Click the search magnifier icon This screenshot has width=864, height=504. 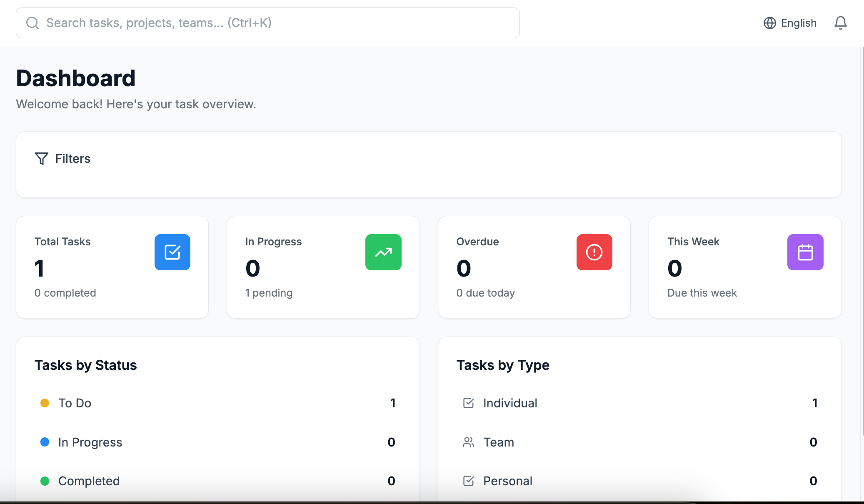32,23
